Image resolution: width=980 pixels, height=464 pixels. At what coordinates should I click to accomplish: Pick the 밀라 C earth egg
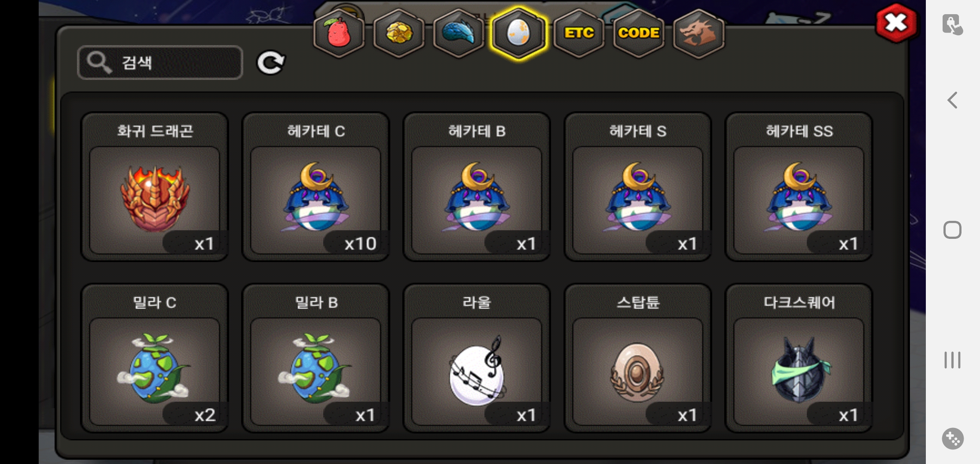[155, 358]
